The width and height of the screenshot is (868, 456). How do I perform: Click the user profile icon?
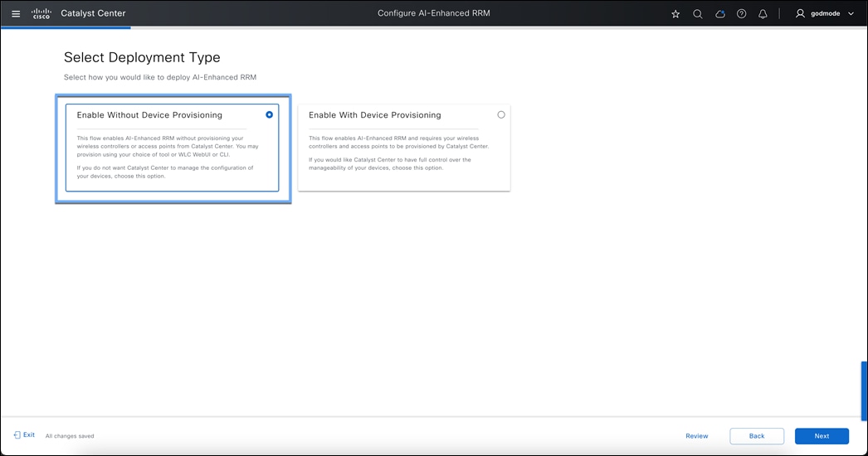800,13
